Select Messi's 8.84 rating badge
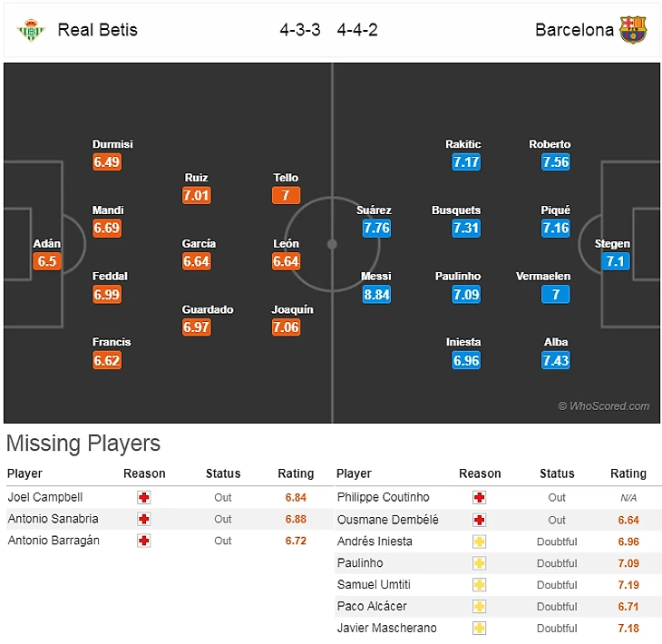This screenshot has height=644, width=662. pyautogui.click(x=376, y=295)
